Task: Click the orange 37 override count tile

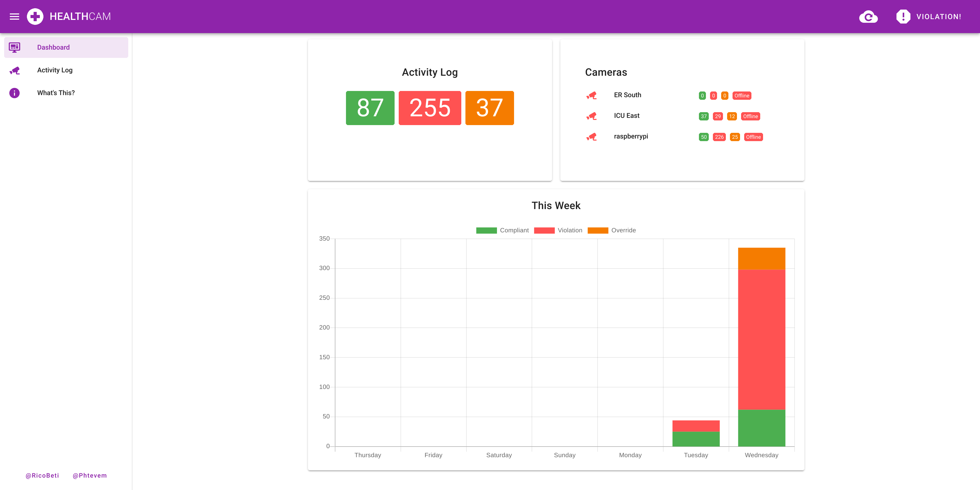Action: click(x=489, y=108)
